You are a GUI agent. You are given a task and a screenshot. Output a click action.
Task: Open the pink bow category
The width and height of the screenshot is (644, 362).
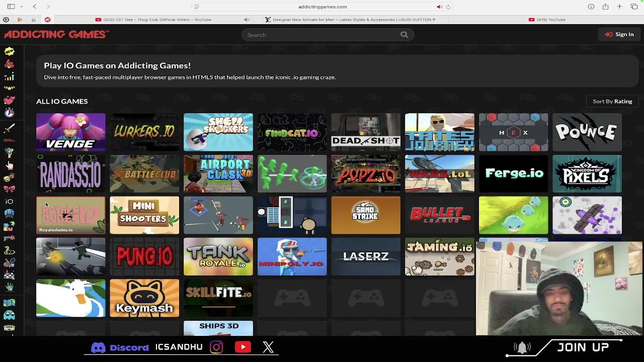(9, 189)
